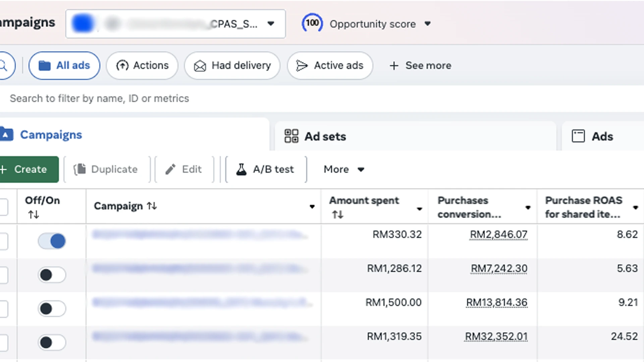The image size is (644, 362).
Task: Click the green Create button
Action: [x=29, y=169]
